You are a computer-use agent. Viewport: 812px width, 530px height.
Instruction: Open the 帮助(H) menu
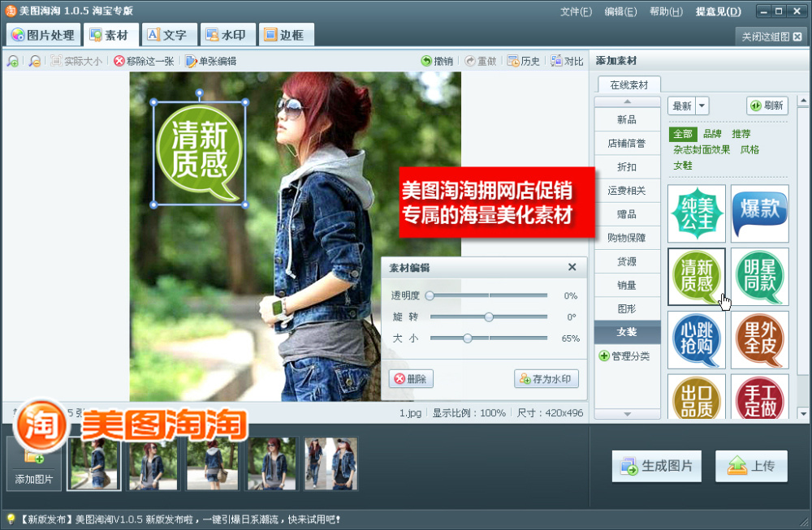(x=666, y=11)
